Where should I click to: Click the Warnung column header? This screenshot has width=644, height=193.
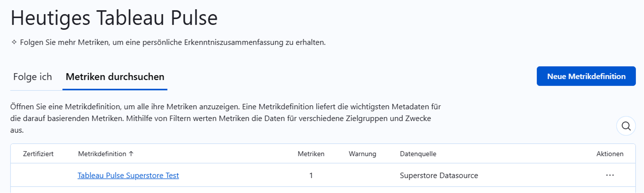click(x=362, y=154)
